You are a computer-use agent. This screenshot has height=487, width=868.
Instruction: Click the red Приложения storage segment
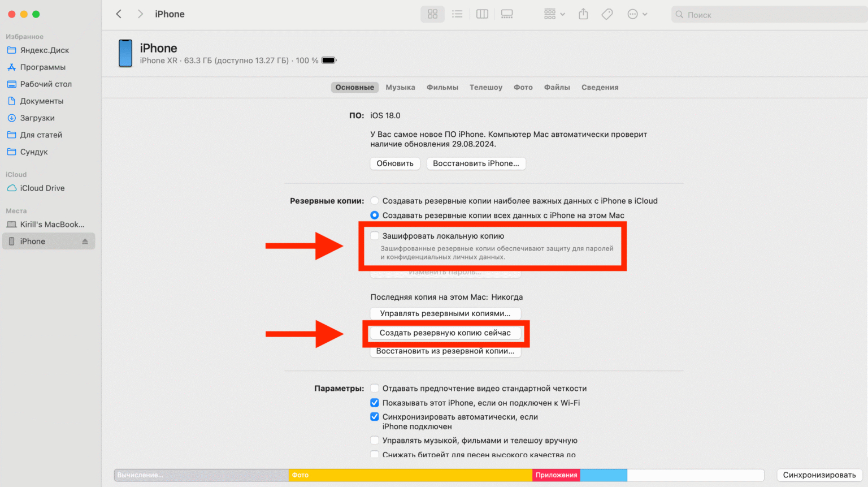point(556,475)
